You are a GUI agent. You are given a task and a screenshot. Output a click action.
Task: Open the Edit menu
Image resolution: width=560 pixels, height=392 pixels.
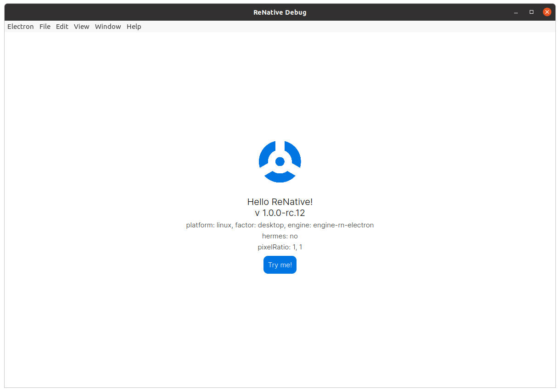[62, 27]
